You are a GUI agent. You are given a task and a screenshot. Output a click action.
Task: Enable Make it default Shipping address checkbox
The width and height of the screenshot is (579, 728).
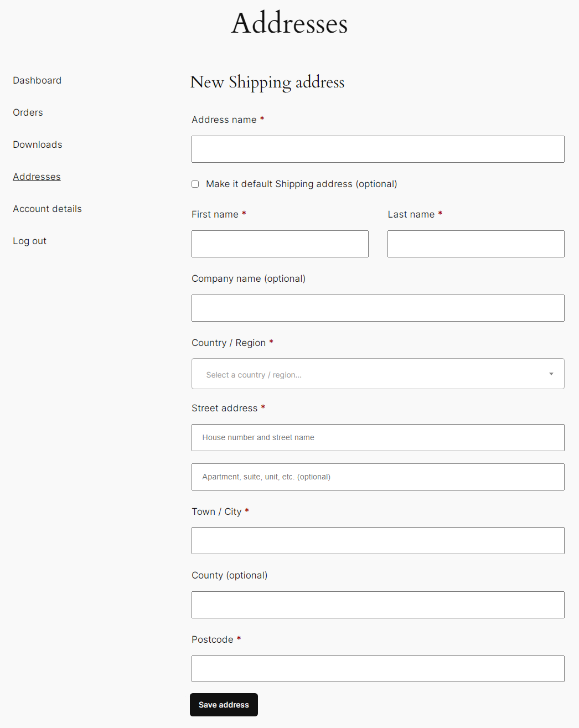tap(195, 184)
